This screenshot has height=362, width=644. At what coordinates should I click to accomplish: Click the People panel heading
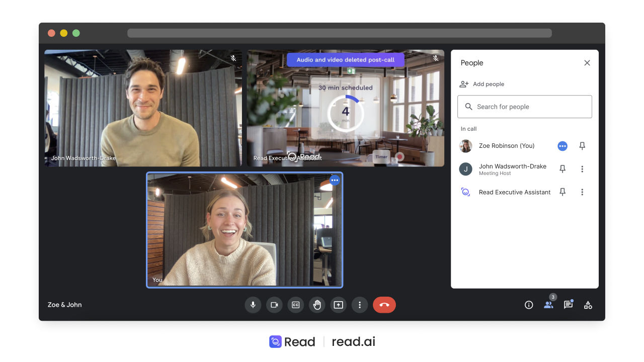472,63
